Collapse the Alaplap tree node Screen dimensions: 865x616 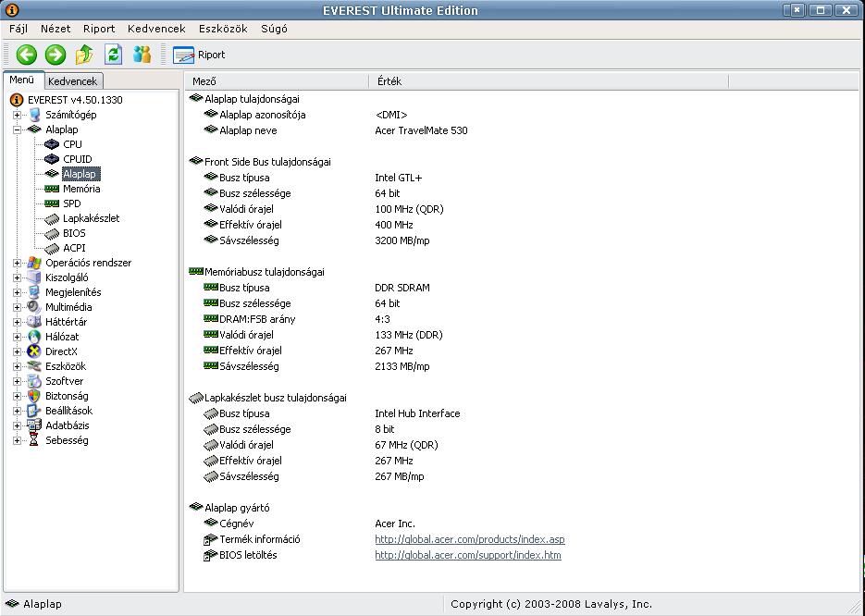click(x=17, y=130)
